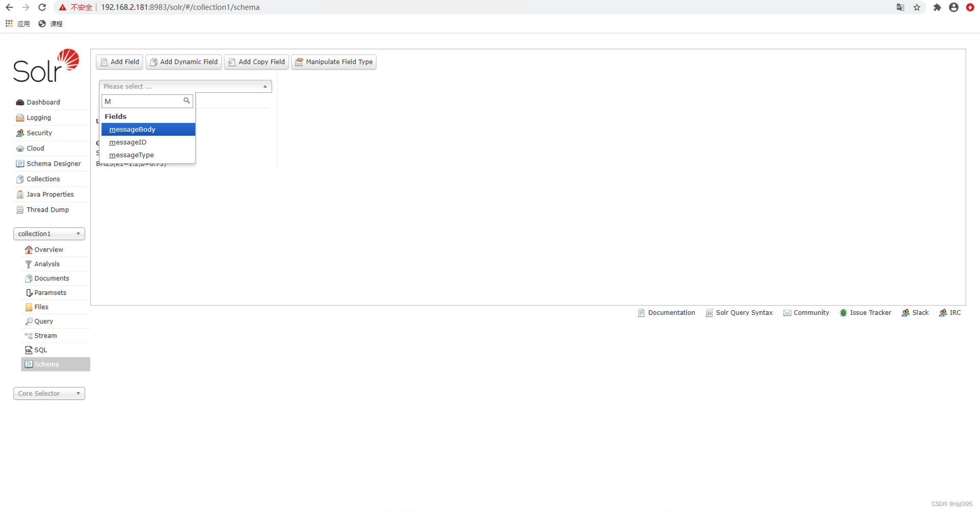Image resolution: width=980 pixels, height=512 pixels.
Task: Click the Solr Query Syntax icon
Action: tap(709, 313)
